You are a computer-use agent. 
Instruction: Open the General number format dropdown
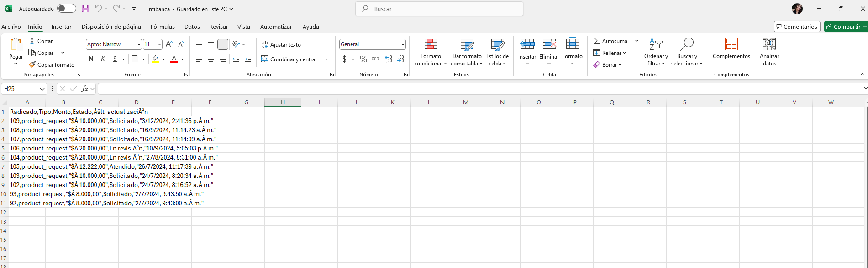pyautogui.click(x=403, y=44)
